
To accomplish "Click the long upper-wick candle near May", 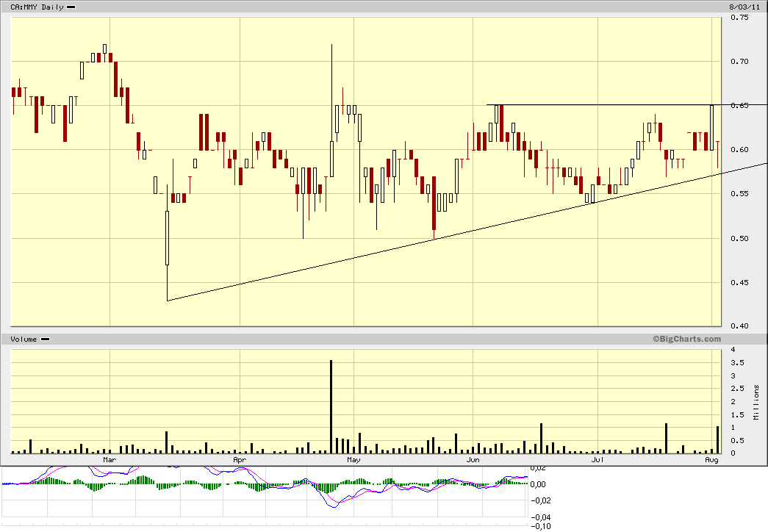I will [331, 73].
